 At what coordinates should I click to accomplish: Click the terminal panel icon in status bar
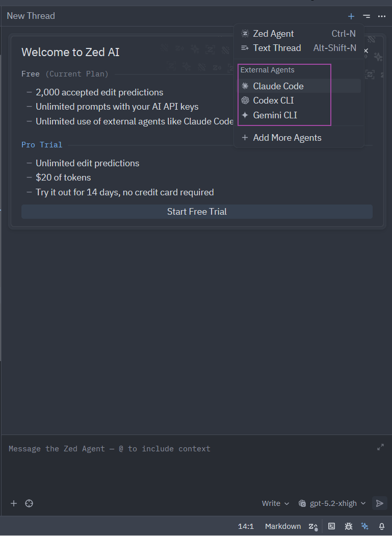331,526
